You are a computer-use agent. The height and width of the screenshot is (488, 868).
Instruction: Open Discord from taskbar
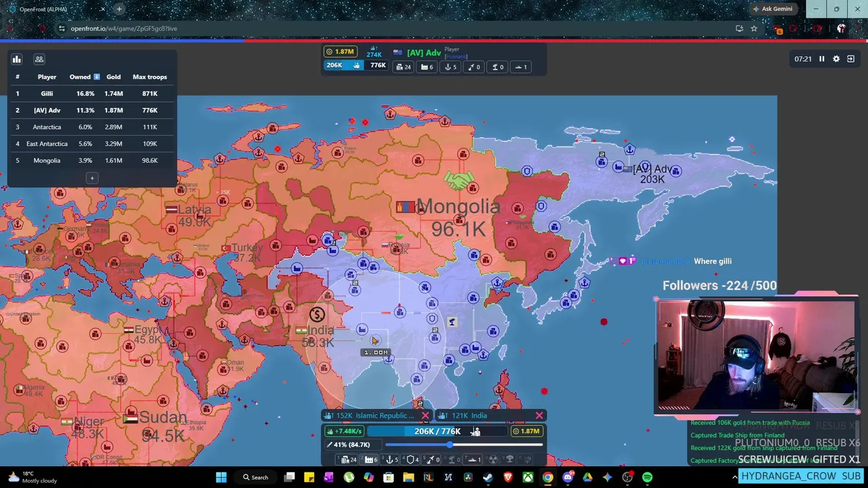pos(568,477)
